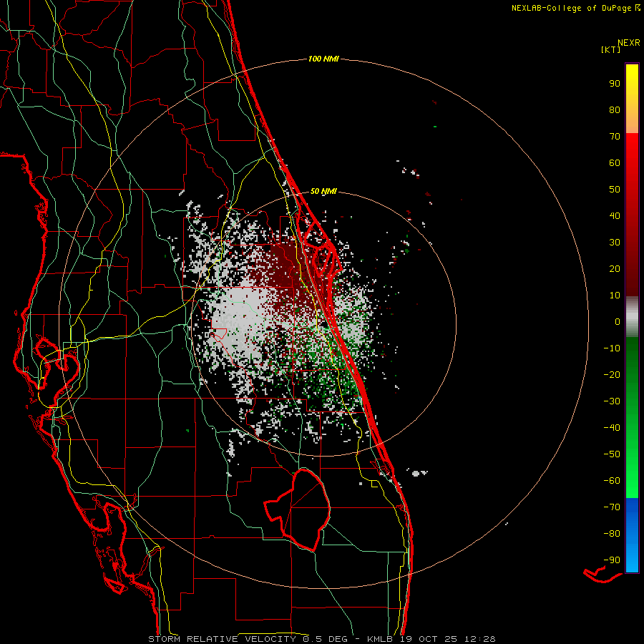Click the -30 knot scale value
Viewport: 644px width, 644px height.
click(612, 401)
